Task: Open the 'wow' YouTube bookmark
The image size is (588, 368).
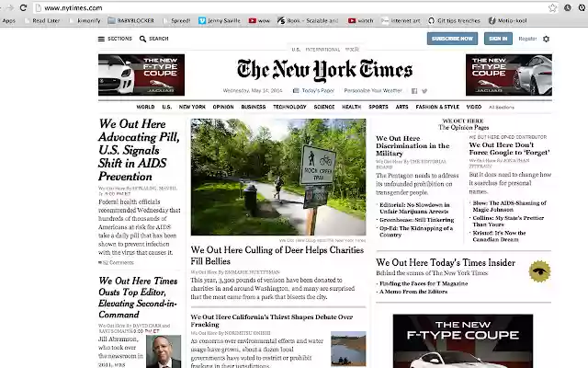Action: (x=259, y=20)
